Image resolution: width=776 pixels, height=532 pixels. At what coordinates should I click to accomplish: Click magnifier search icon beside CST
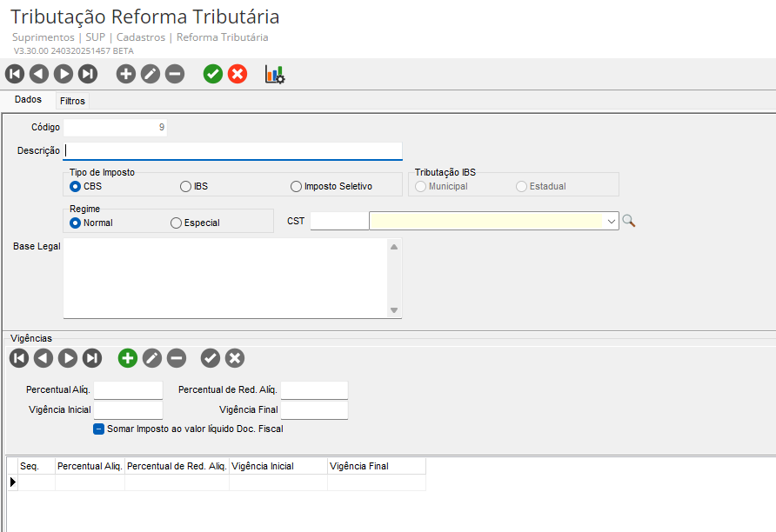[x=629, y=222]
